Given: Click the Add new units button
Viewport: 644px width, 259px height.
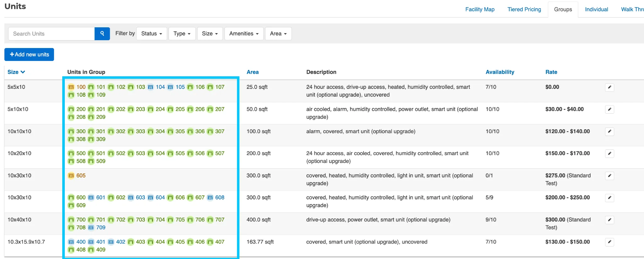Looking at the screenshot, I should point(29,54).
